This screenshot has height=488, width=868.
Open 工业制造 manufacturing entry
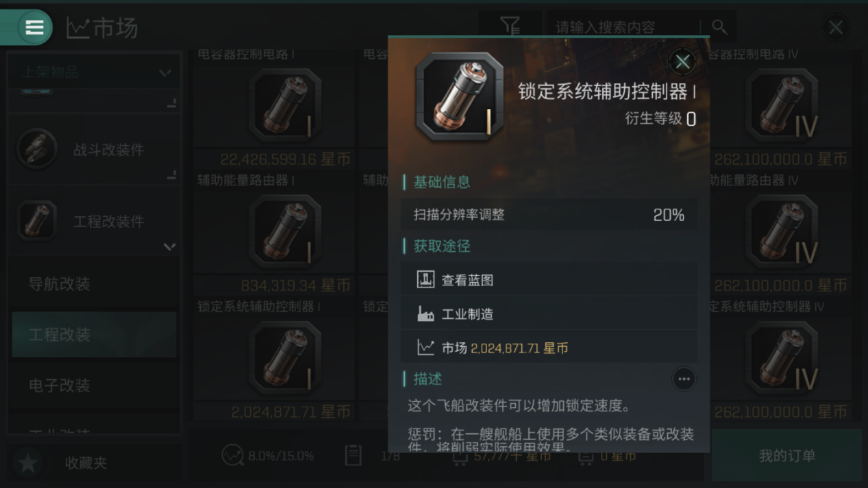(549, 313)
